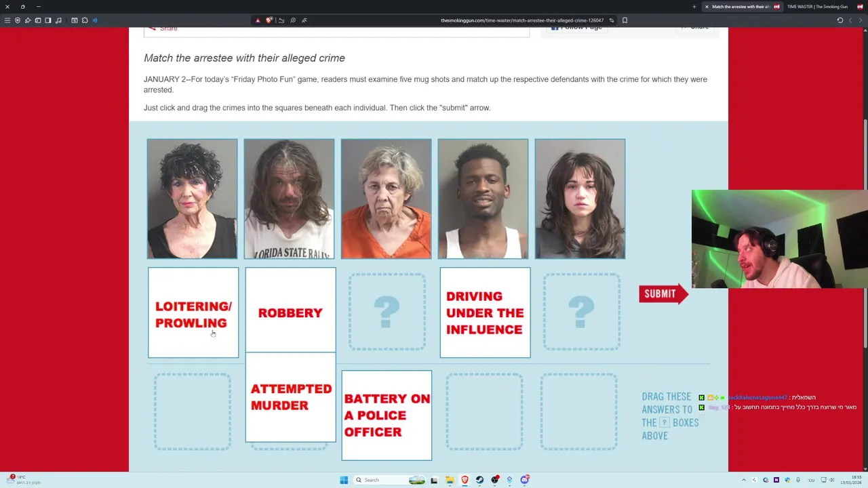Screen dimensions: 868x488
Task: Open File Explorer from taskbar
Action: pos(450,480)
